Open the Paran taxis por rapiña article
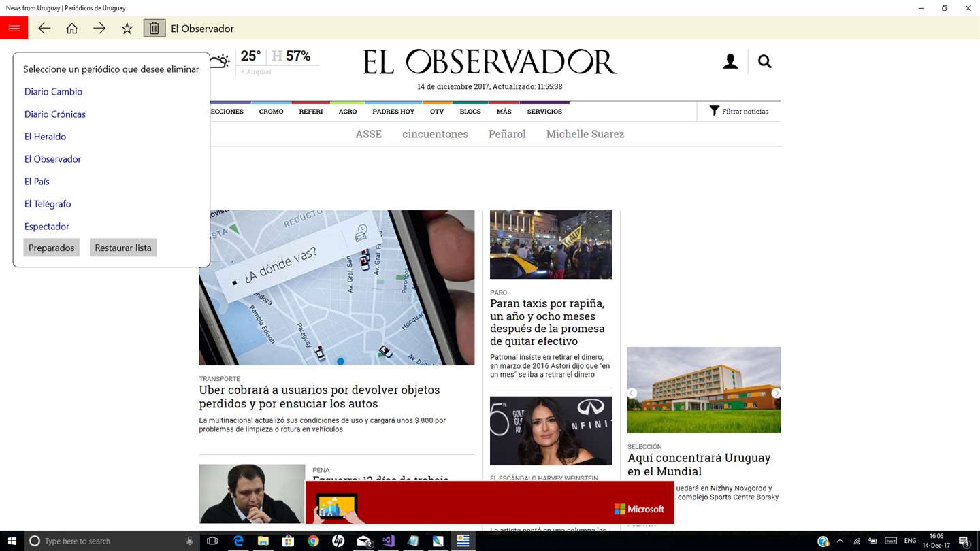The image size is (980, 551). point(547,322)
